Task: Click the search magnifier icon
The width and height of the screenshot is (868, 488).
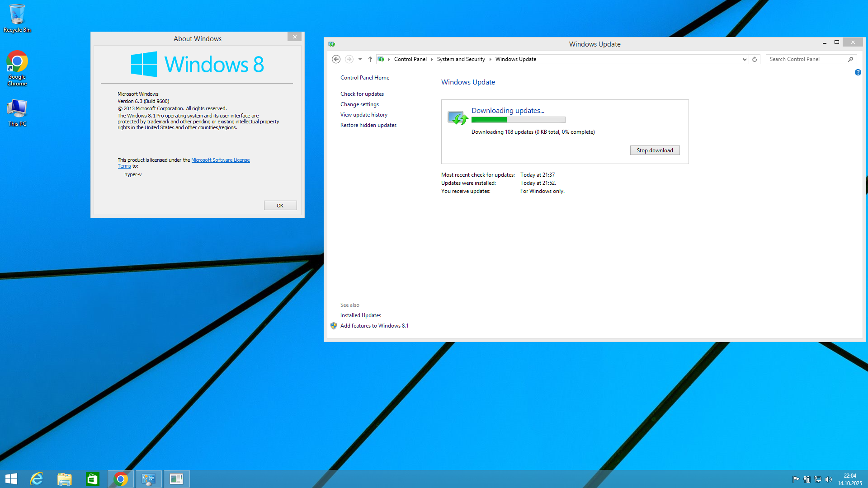Action: point(850,59)
